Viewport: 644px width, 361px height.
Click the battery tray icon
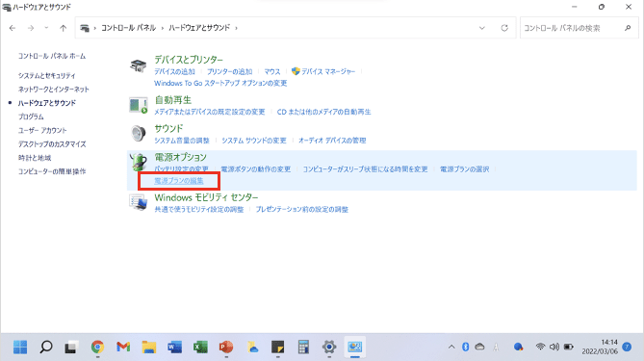click(568, 347)
